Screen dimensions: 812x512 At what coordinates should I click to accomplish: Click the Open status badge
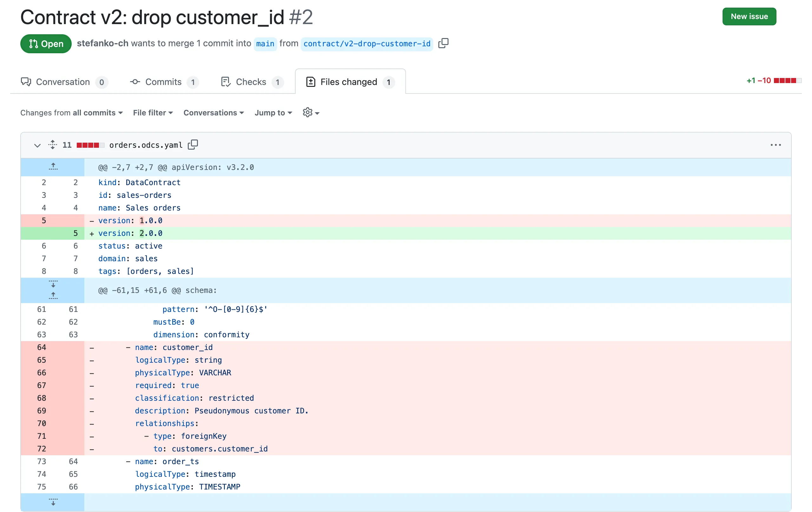(x=46, y=43)
